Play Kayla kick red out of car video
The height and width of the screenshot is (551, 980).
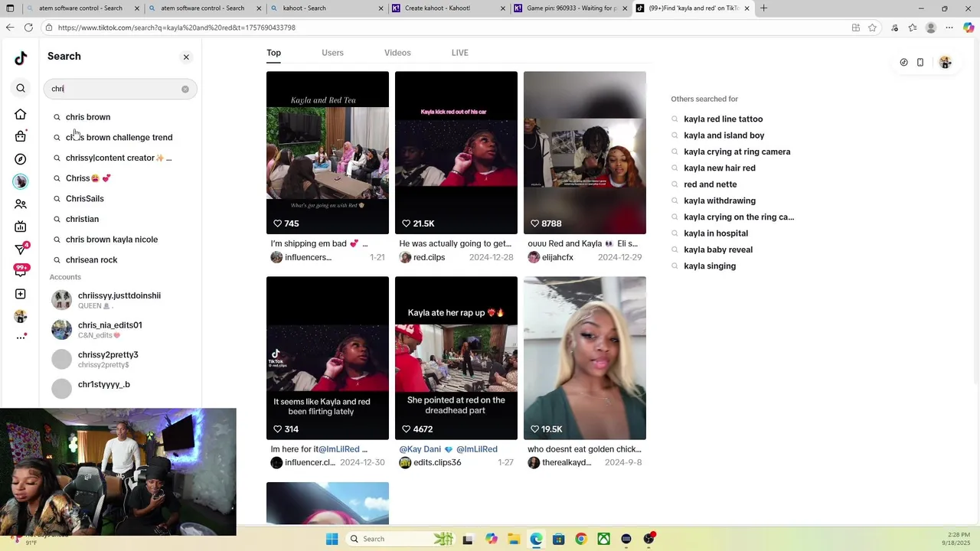coord(456,153)
